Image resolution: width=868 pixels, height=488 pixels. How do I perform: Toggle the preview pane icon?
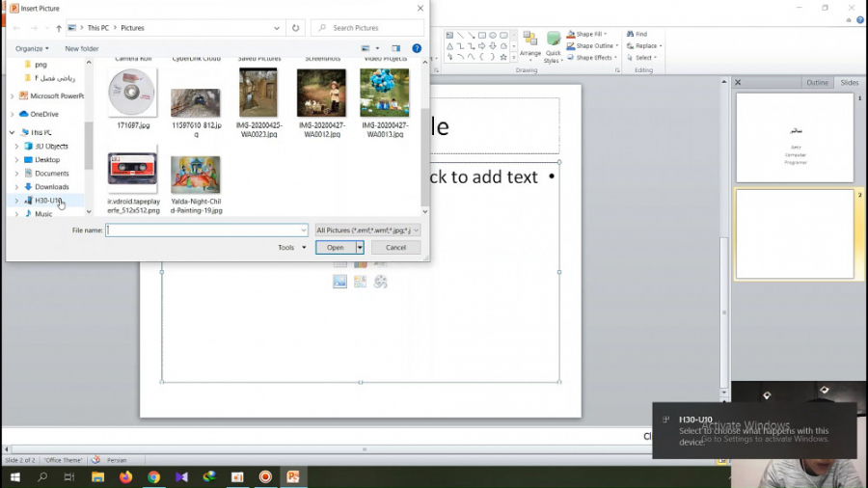[x=395, y=48]
